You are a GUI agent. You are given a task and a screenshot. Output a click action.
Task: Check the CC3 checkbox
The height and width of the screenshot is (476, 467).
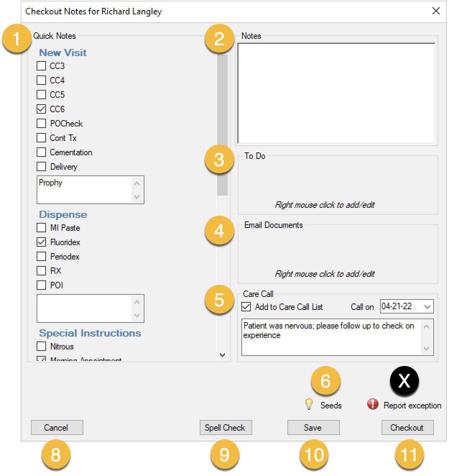[41, 66]
